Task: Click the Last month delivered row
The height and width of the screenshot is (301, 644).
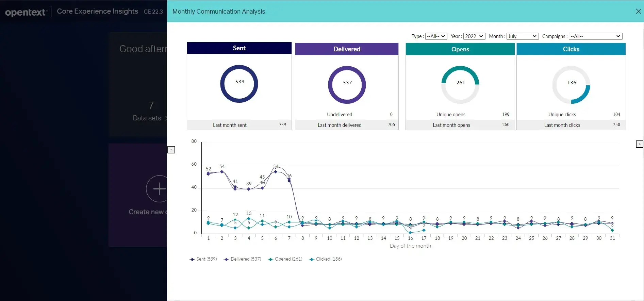Action: tap(347, 125)
